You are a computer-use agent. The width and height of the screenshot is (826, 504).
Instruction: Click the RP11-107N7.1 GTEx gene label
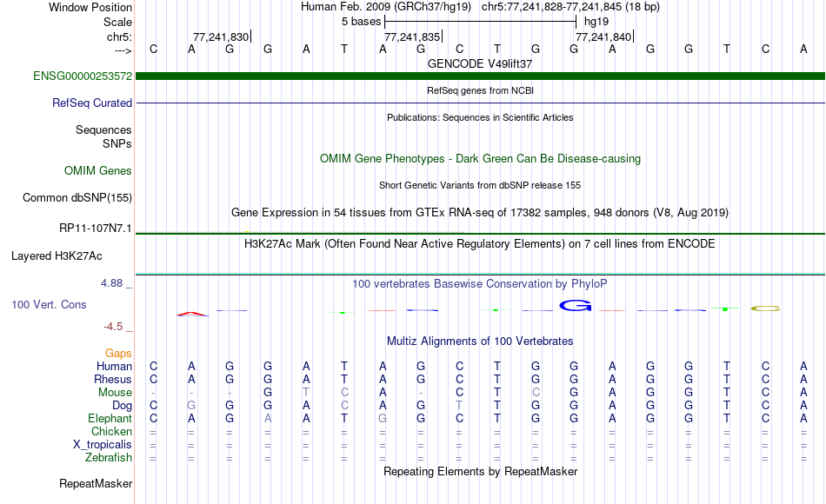coord(96,228)
